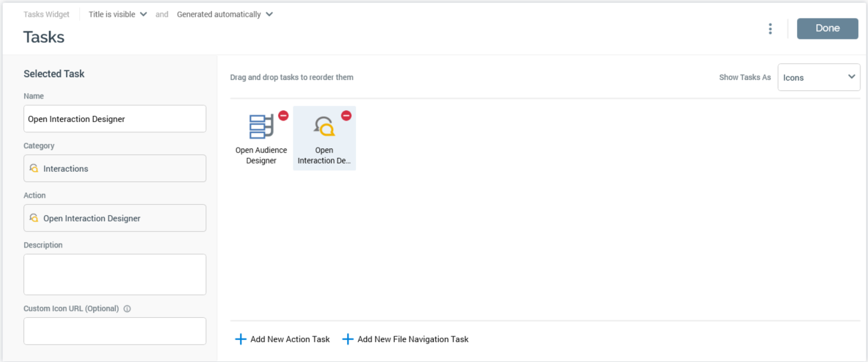Open the Category Interactions selector
The width and height of the screenshot is (868, 362).
pyautogui.click(x=115, y=168)
